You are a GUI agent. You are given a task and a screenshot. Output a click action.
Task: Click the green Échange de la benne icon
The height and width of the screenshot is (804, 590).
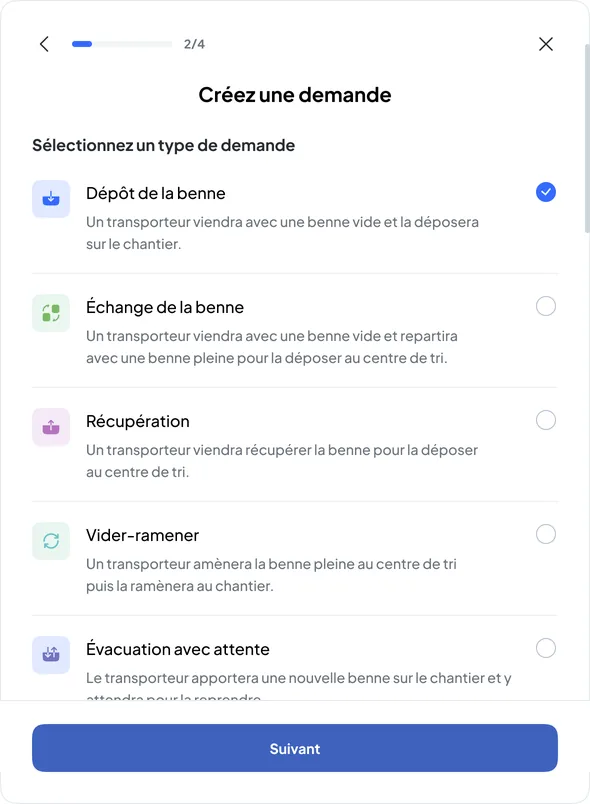(51, 313)
